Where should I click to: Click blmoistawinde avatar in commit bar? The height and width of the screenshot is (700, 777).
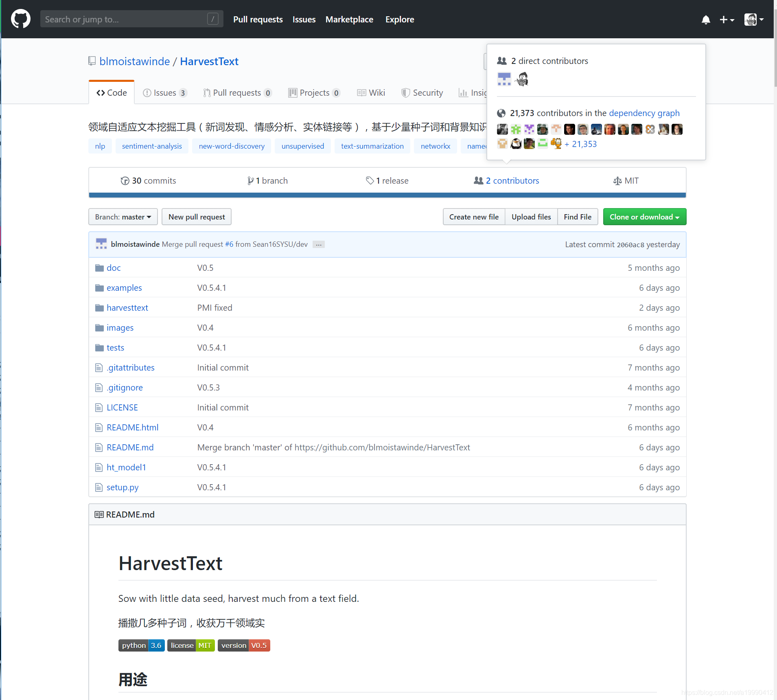pos(101,244)
